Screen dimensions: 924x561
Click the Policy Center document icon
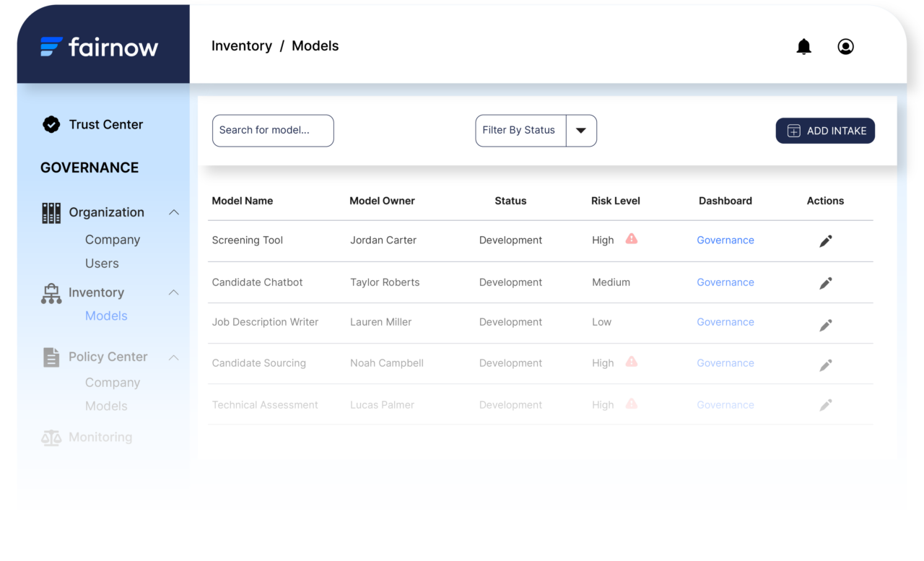point(51,356)
